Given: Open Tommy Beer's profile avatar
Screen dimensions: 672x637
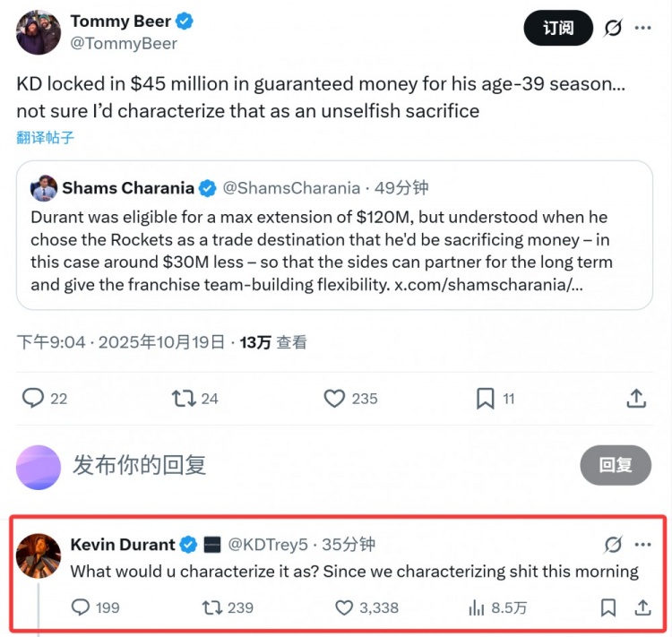Looking at the screenshot, I should [x=39, y=32].
